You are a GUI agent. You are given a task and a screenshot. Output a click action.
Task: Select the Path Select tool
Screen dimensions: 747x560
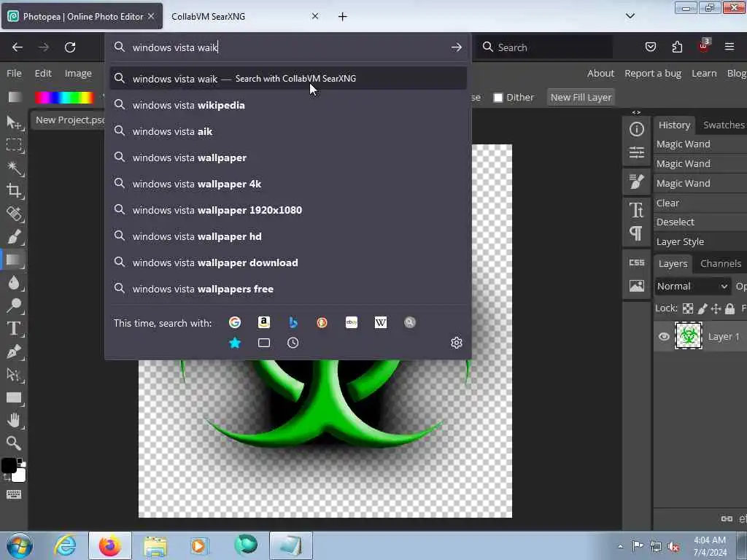point(14,375)
